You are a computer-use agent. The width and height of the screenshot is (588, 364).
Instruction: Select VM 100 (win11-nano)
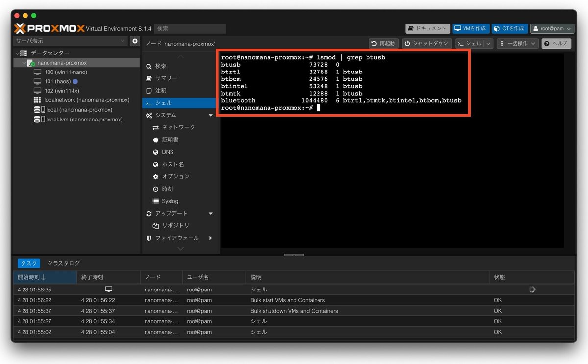coord(66,72)
